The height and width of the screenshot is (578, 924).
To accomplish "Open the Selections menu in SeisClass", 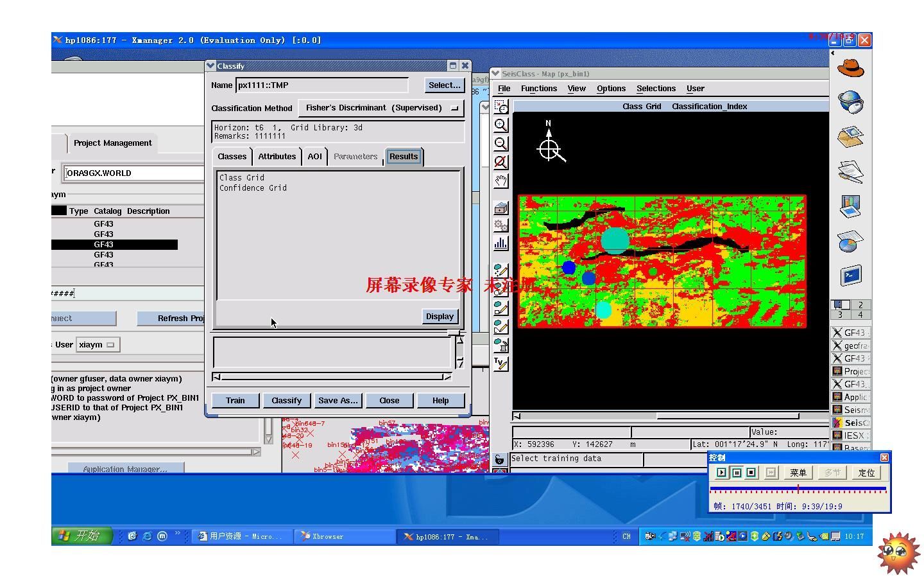I will click(x=656, y=89).
